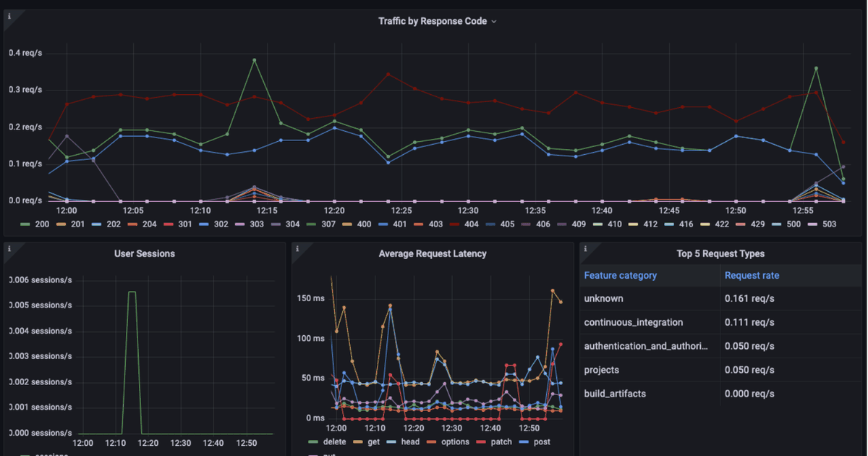Click the 0.161 req/s rate value
The height and width of the screenshot is (456, 868).
(x=749, y=298)
